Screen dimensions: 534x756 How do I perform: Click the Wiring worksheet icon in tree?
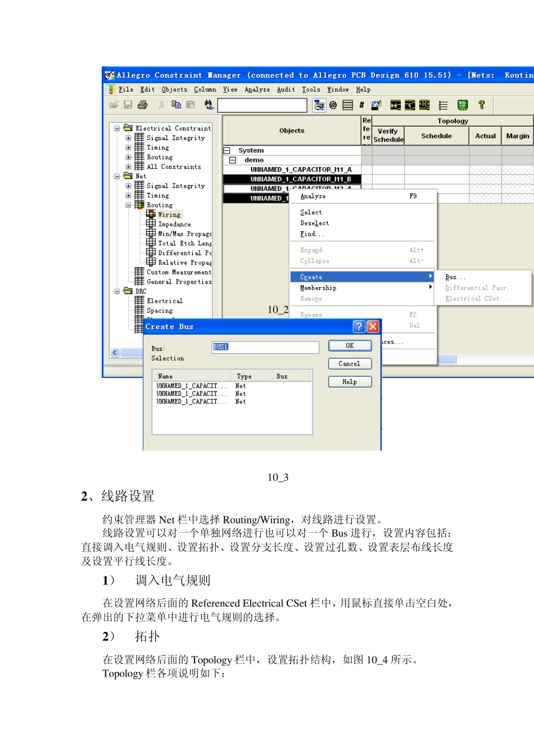[151, 214]
